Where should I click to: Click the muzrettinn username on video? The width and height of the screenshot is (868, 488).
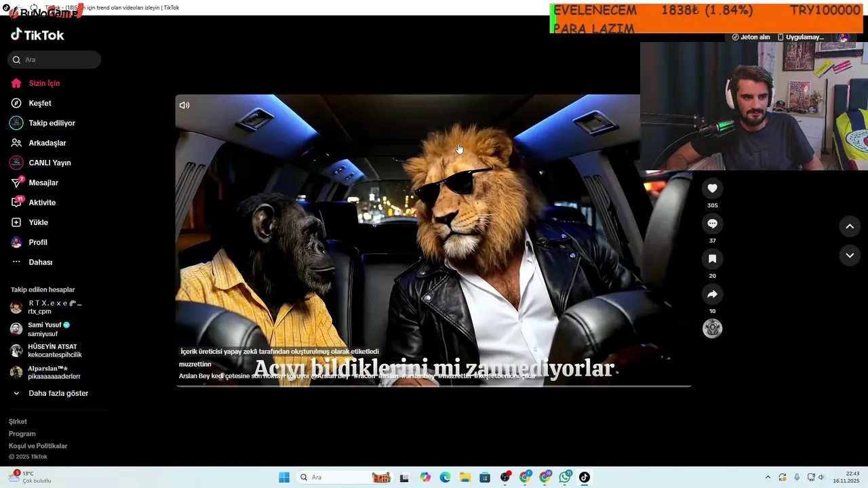coord(195,364)
